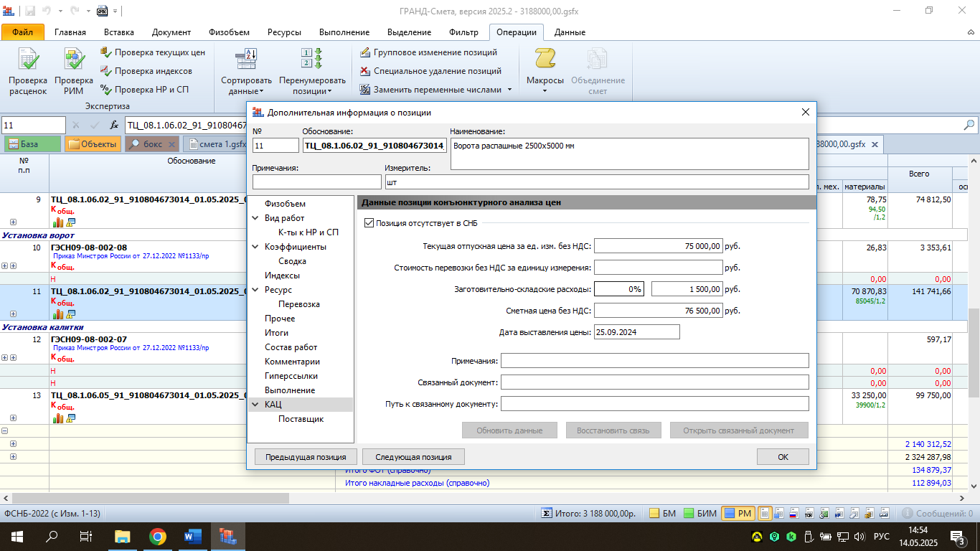Switch to the Данные ribbon tab
The height and width of the screenshot is (551, 980).
coord(570,32)
